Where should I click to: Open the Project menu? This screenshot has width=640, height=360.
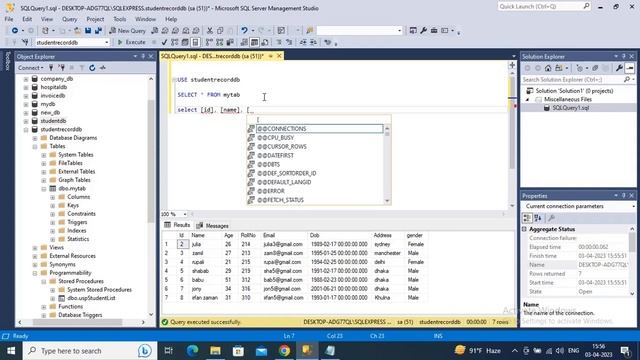pyautogui.click(x=95, y=19)
